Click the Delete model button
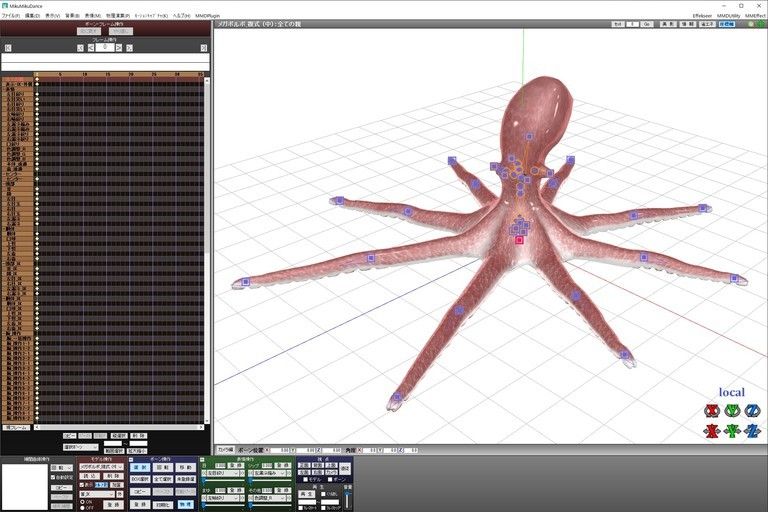The width and height of the screenshot is (768, 512). click(113, 476)
